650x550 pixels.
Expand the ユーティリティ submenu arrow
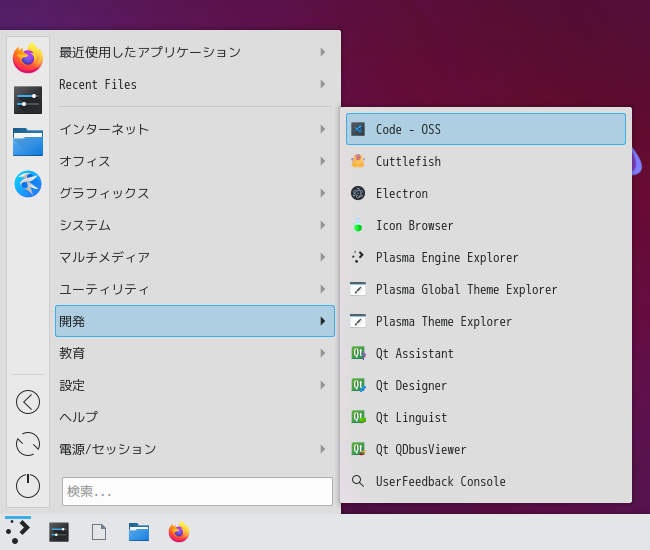coord(323,289)
